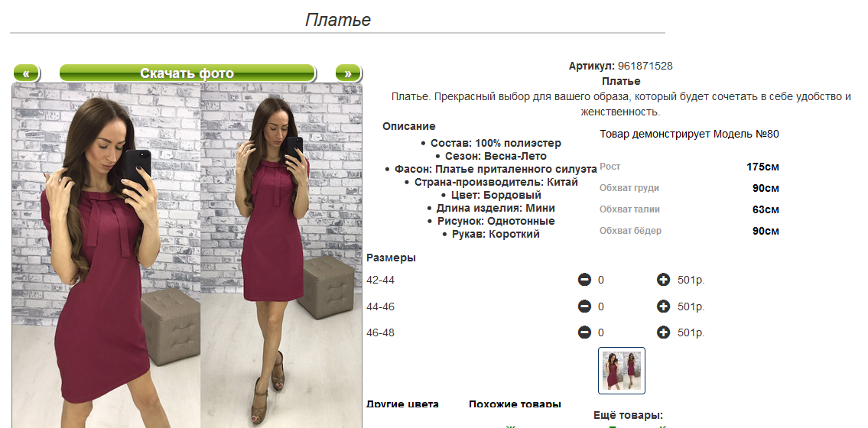
Task: Increase quantity for size 42-44
Action: (663, 280)
